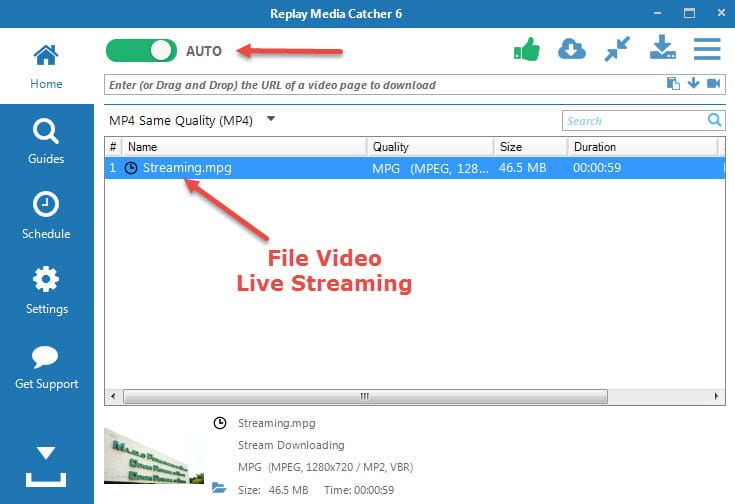Click the cloud download icon
This screenshot has width=735, height=504.
pyautogui.click(x=572, y=49)
